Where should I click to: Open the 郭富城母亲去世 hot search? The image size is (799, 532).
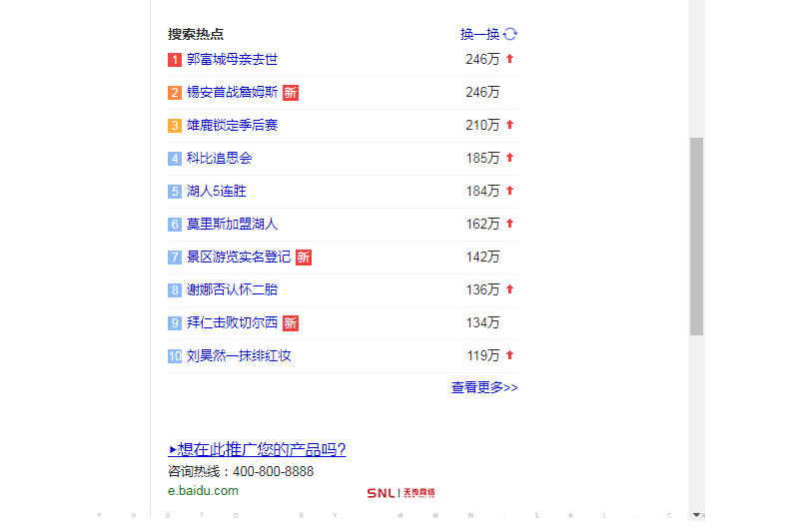(x=232, y=60)
